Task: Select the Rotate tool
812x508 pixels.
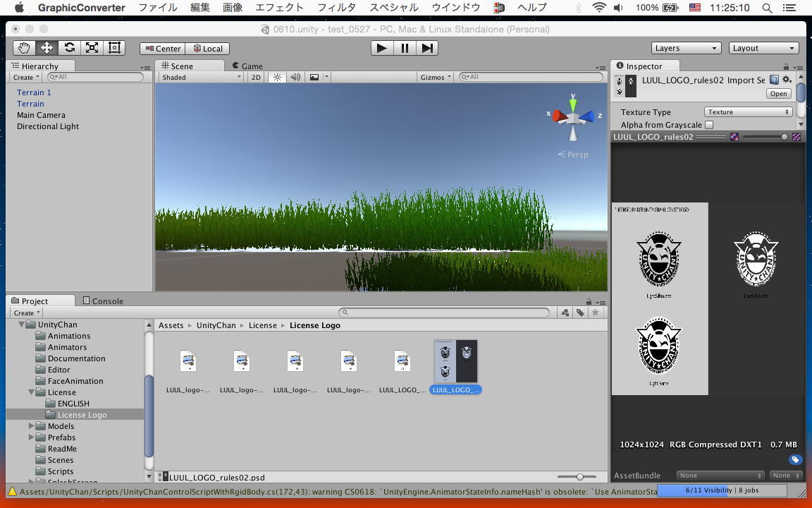Action: coord(69,48)
